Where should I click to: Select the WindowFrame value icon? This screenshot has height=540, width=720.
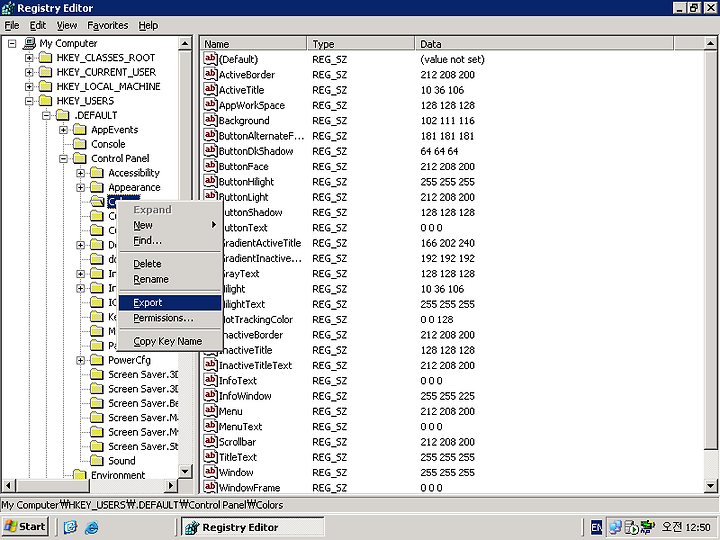[210, 487]
